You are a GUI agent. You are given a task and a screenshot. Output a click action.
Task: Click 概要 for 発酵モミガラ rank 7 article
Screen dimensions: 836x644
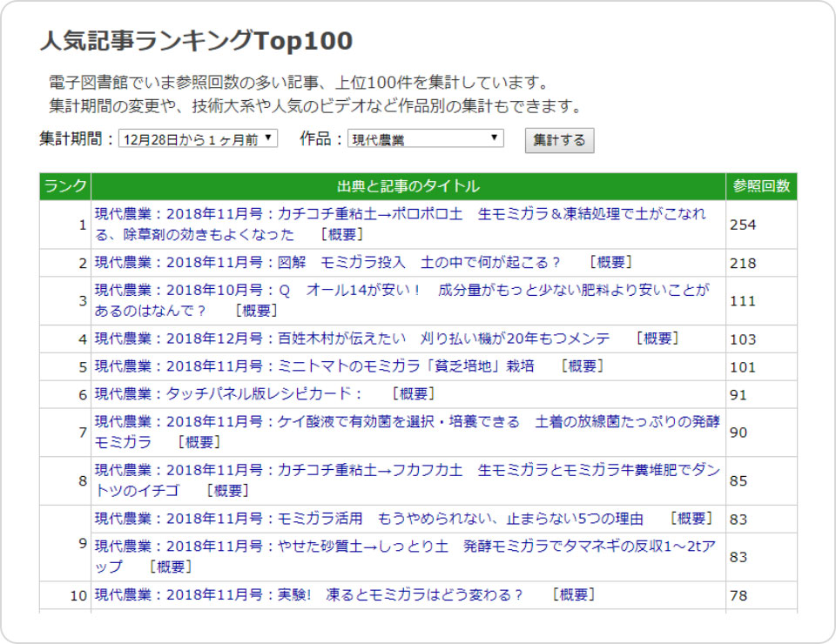pyautogui.click(x=199, y=441)
